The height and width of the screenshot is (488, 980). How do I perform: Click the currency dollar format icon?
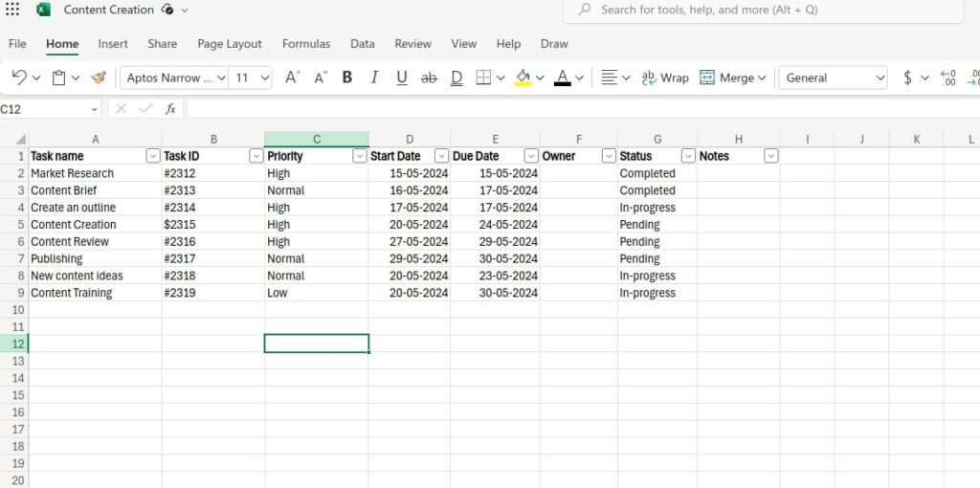click(907, 78)
